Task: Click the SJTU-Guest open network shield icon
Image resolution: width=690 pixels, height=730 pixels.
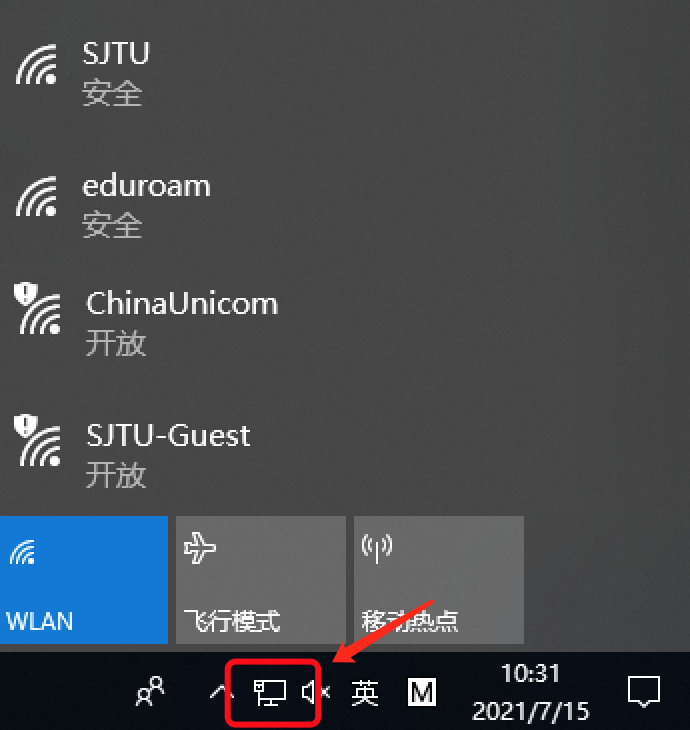Action: [x=26, y=425]
